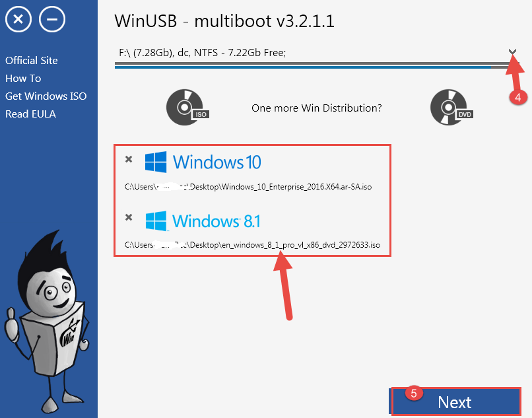Select the F:\ (7.28Gb) drive field
The width and height of the screenshot is (532, 418).
coord(316,53)
